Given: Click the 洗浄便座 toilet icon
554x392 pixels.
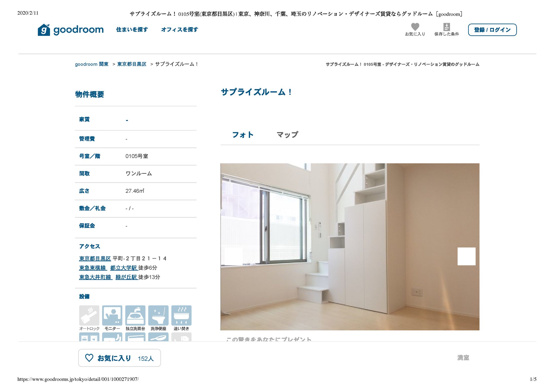Looking at the screenshot, I should coord(158,315).
